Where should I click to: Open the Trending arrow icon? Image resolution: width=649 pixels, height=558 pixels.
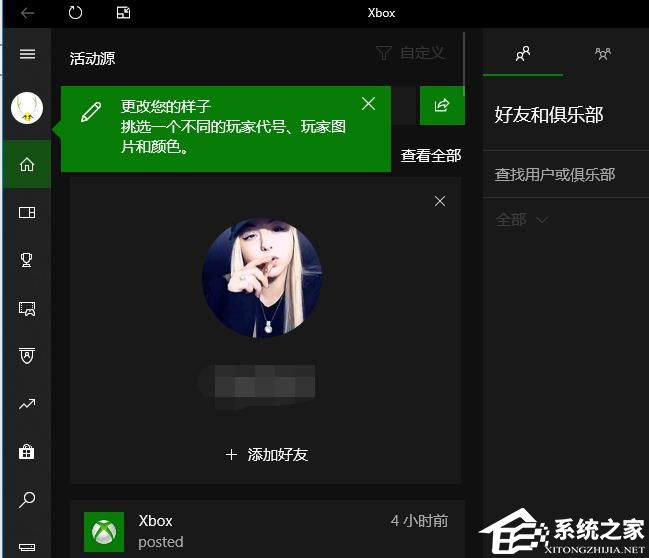27,404
